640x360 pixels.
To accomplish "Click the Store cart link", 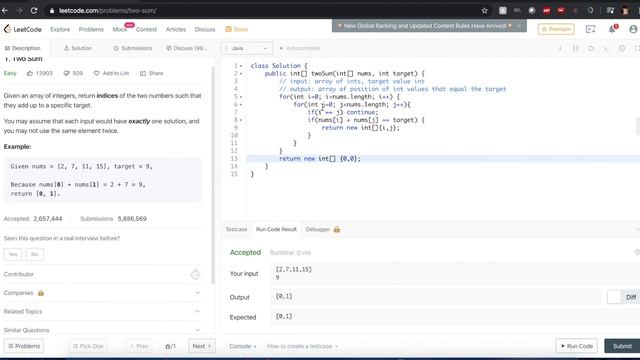I will pos(237,29).
